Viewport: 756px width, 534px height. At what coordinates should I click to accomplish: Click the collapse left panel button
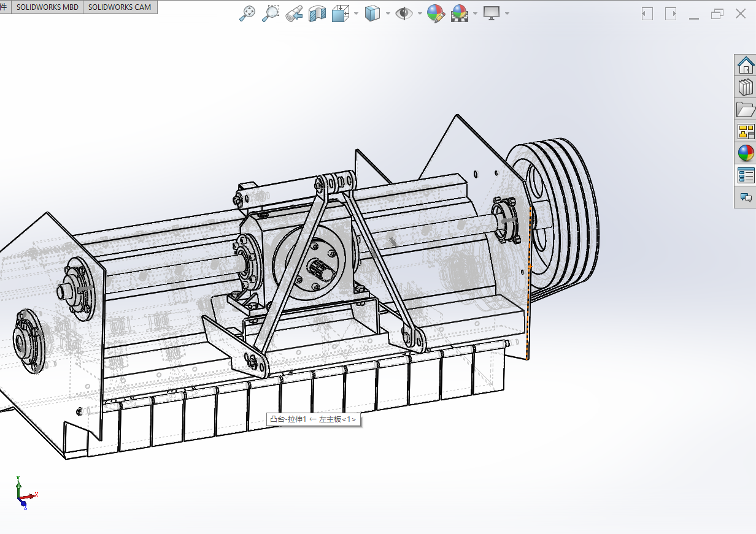[x=647, y=13]
